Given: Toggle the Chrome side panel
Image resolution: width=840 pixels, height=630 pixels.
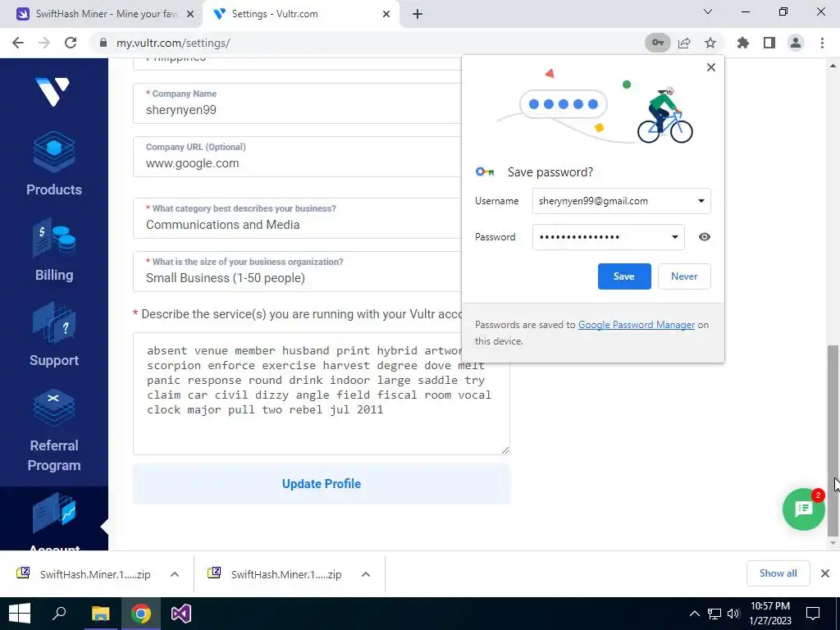Looking at the screenshot, I should (769, 43).
